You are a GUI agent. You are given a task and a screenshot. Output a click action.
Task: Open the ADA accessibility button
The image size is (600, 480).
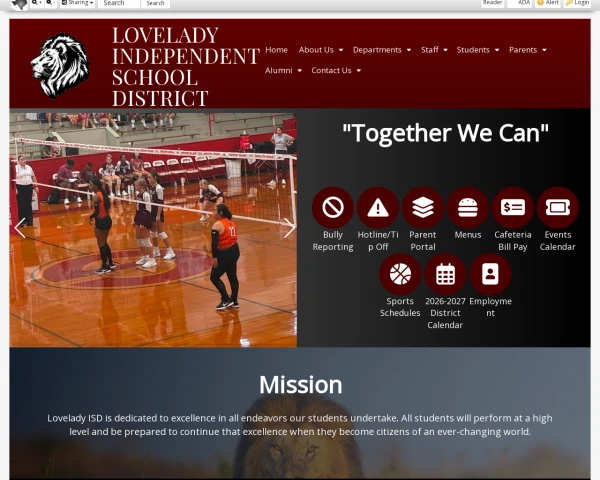click(x=520, y=3)
